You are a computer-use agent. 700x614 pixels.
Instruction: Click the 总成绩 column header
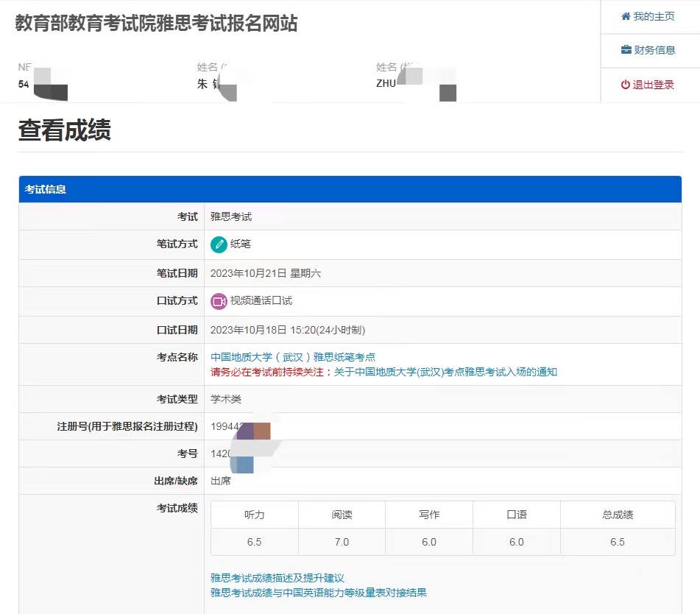click(618, 515)
